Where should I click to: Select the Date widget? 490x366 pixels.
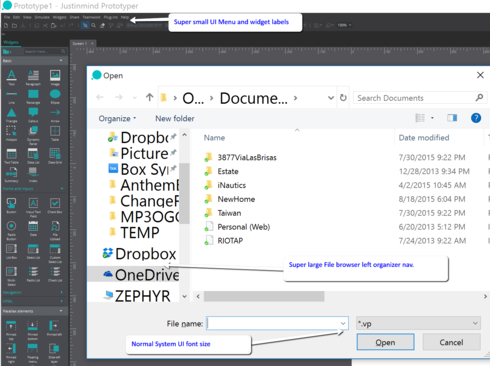click(x=33, y=228)
